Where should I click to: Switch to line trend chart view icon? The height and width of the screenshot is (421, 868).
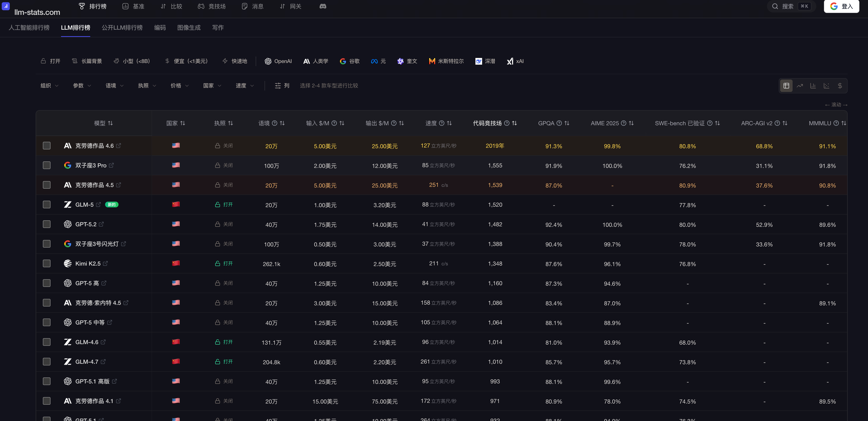pos(800,86)
